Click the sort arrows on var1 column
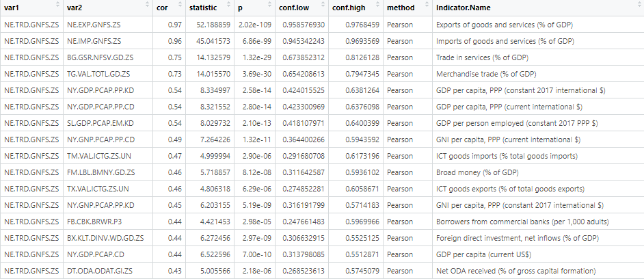Screen dimensions: 644x279 [56, 7]
